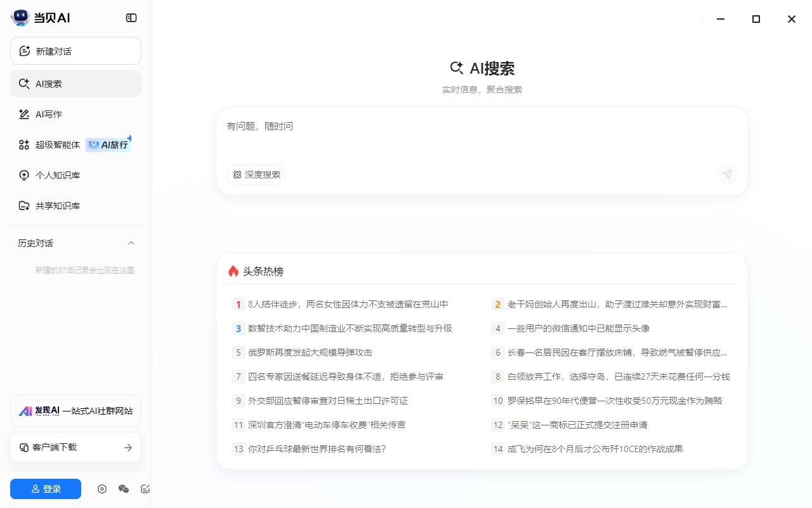Collapse the 历史对话 section chevron
The image size is (812, 508).
(x=131, y=243)
